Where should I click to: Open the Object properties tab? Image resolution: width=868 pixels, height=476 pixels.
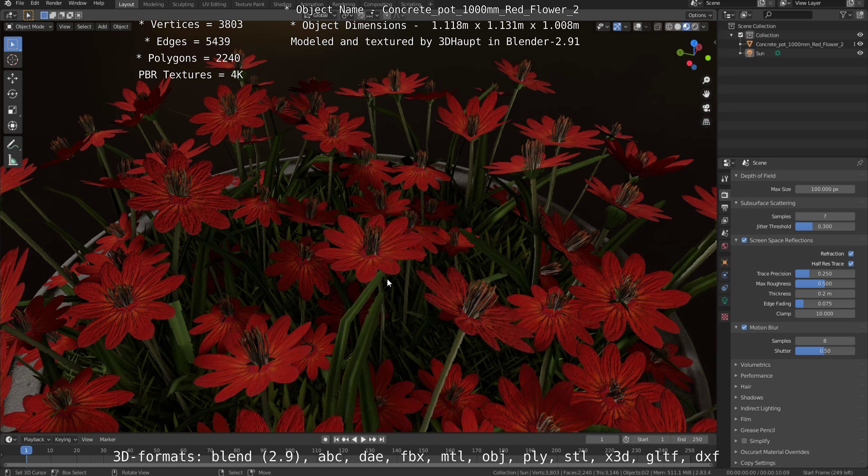(725, 262)
